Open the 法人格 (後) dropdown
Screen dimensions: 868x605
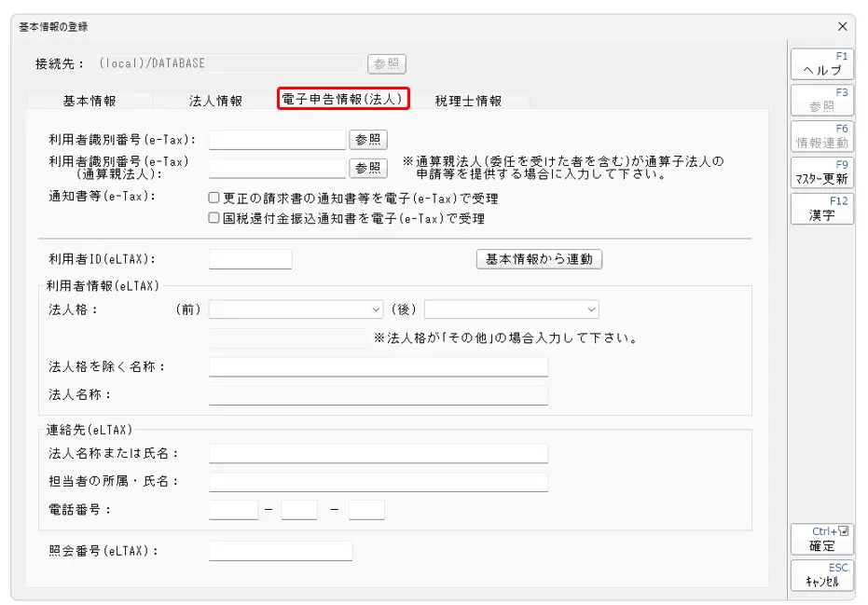pyautogui.click(x=512, y=309)
